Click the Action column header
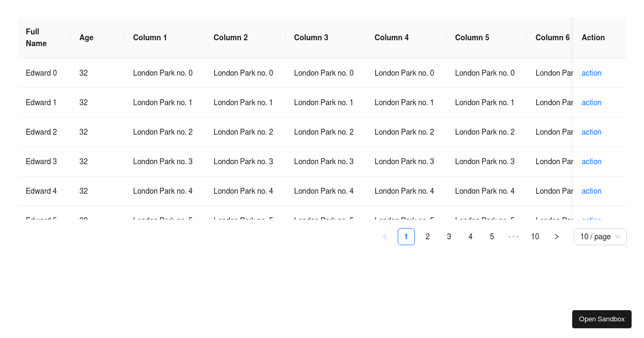The width and height of the screenshot is (644, 338). (x=592, y=38)
